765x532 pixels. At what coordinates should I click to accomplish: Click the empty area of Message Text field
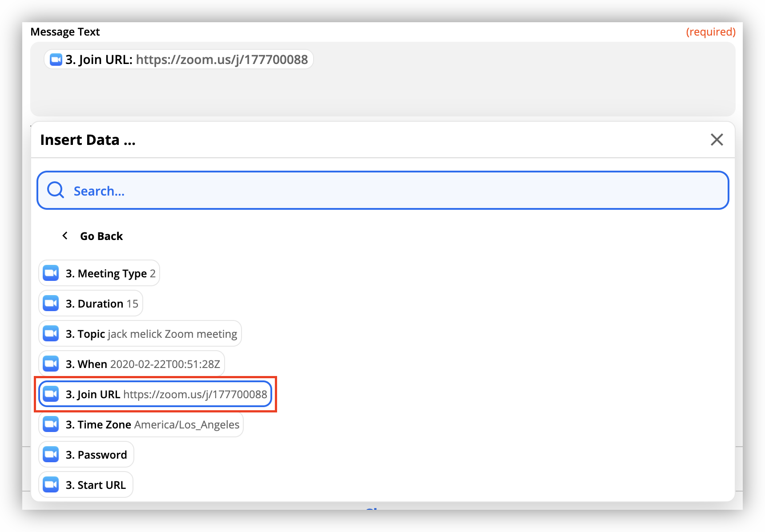(382, 93)
